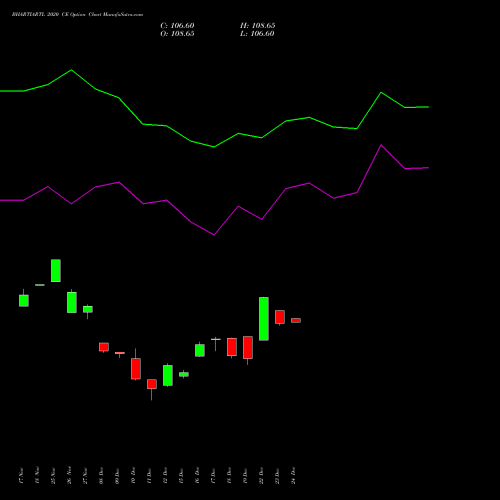This screenshot has width=500, height=500.
Task: Click the tall green candle above 22 Dec
Action: click(264, 319)
